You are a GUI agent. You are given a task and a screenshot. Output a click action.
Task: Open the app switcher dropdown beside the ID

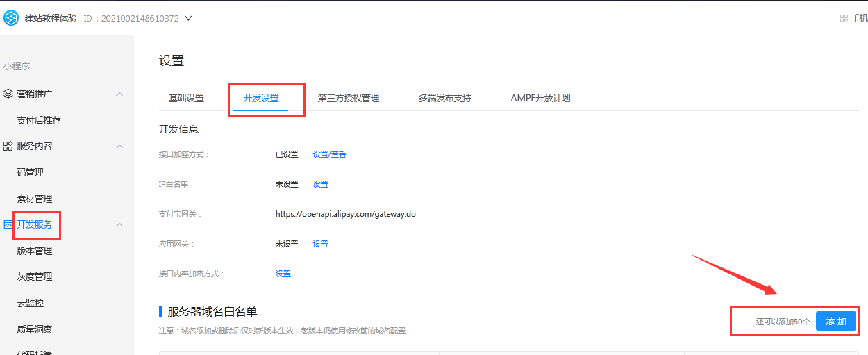point(188,18)
